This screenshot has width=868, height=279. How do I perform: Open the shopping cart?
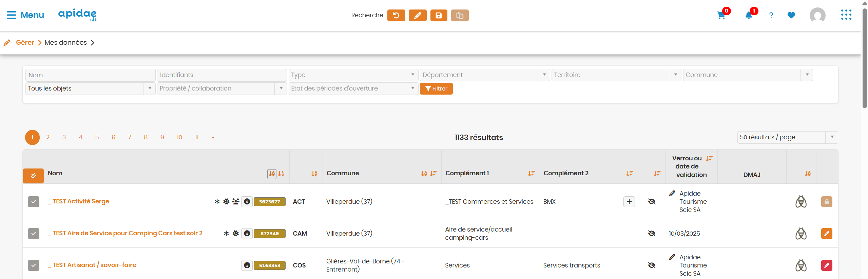[x=721, y=15]
